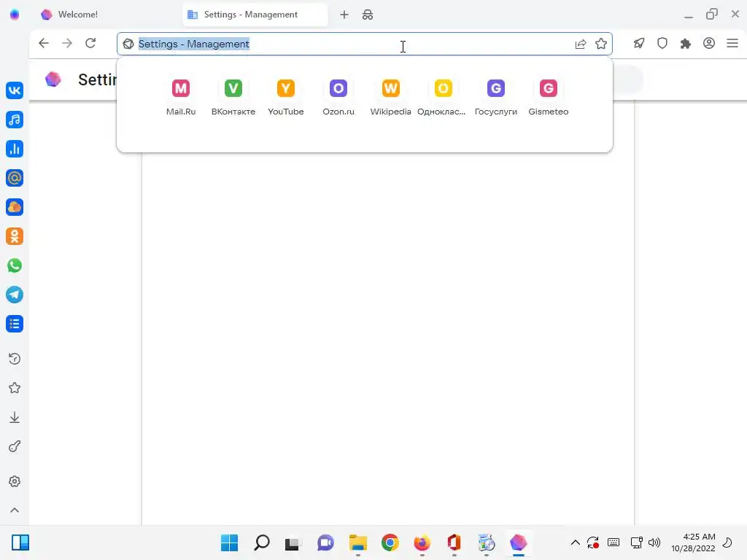Click the share icon in the address bar
This screenshot has height=560, width=747.
pyautogui.click(x=580, y=44)
